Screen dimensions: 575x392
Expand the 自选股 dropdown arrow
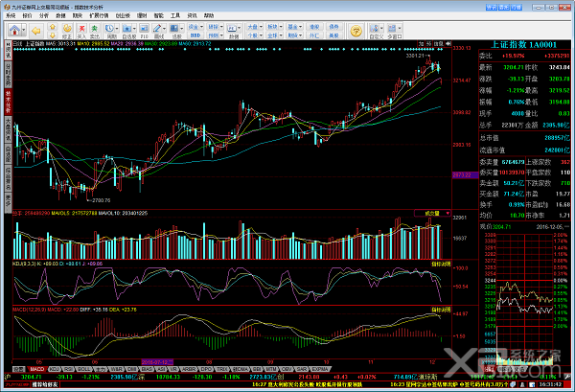click(134, 28)
